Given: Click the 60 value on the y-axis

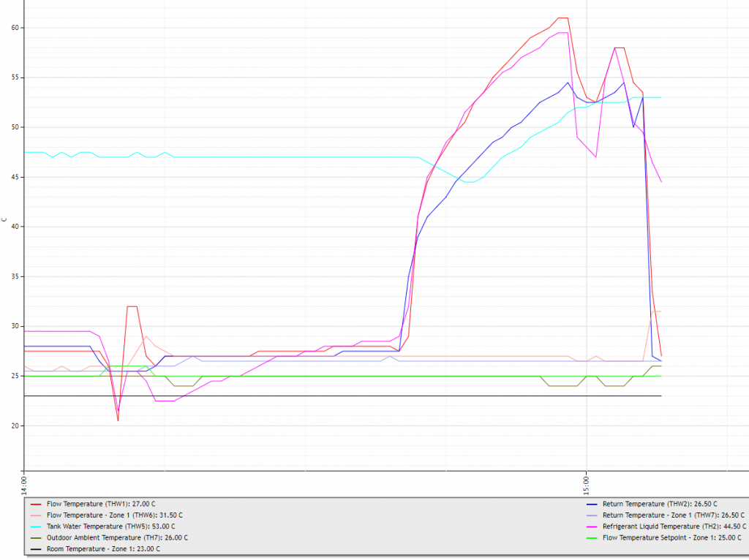Looking at the screenshot, I should point(15,28).
